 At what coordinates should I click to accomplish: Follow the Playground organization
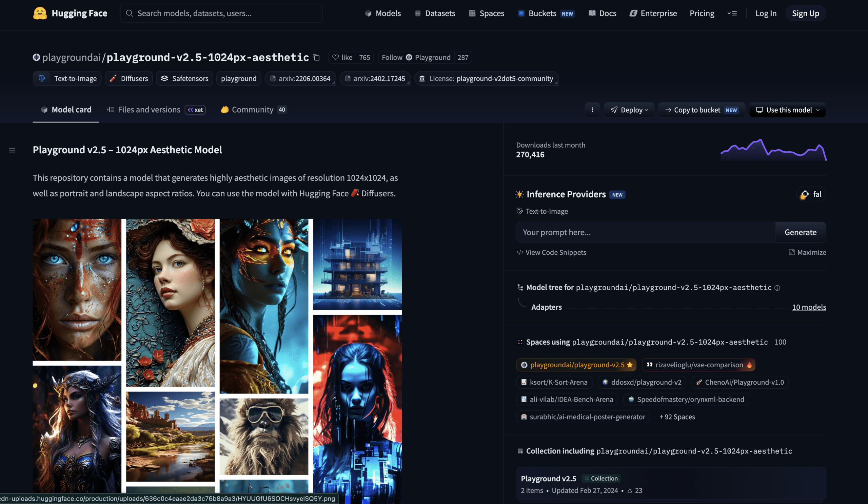click(x=416, y=57)
